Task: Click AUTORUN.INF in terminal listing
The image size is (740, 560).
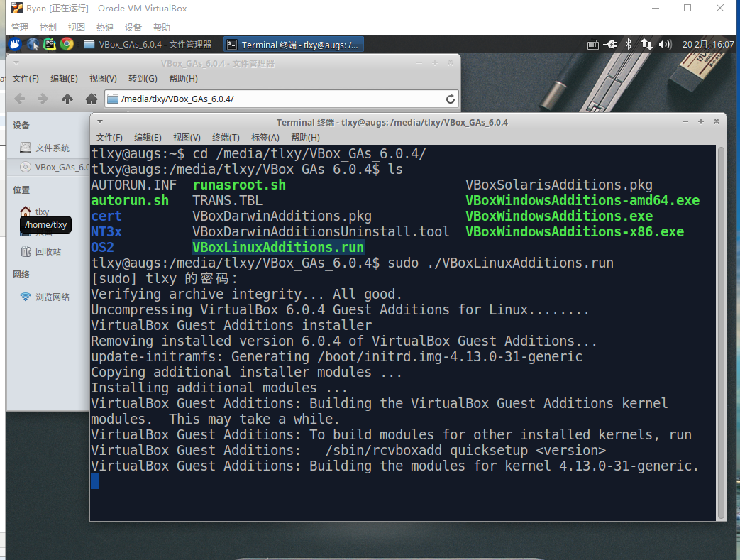Action: pos(133,185)
